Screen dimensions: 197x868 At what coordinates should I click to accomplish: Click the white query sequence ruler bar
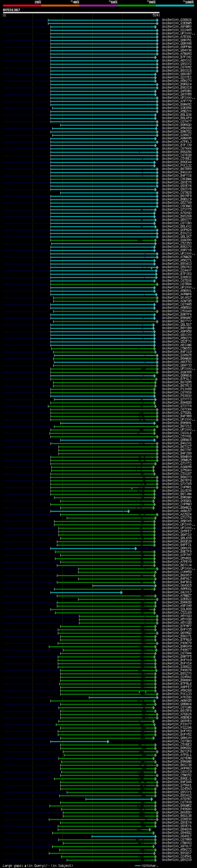[81, 13]
